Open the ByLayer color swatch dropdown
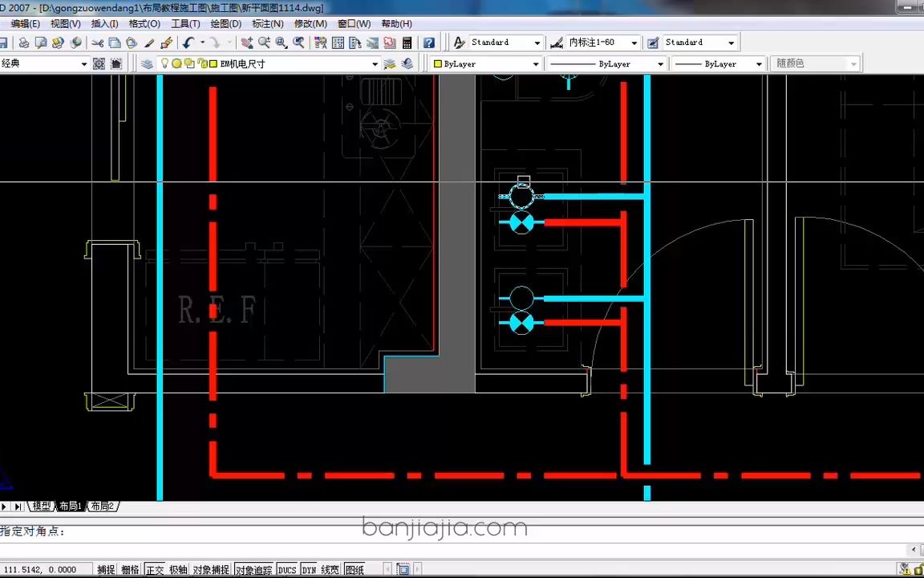 click(x=486, y=63)
